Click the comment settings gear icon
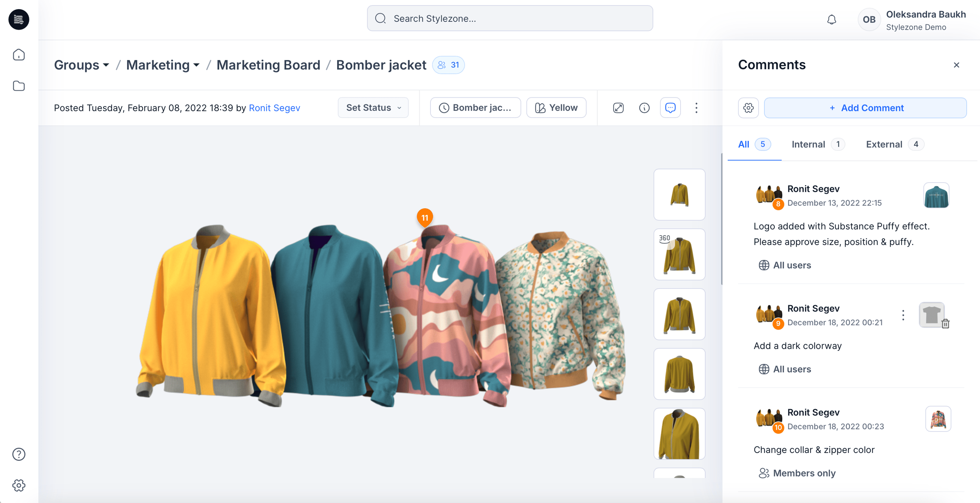This screenshot has height=503, width=980. click(x=748, y=108)
